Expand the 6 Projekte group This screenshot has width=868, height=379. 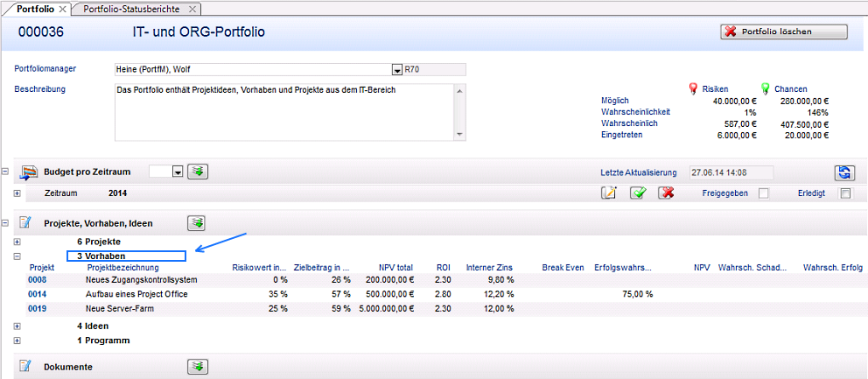pos(17,242)
